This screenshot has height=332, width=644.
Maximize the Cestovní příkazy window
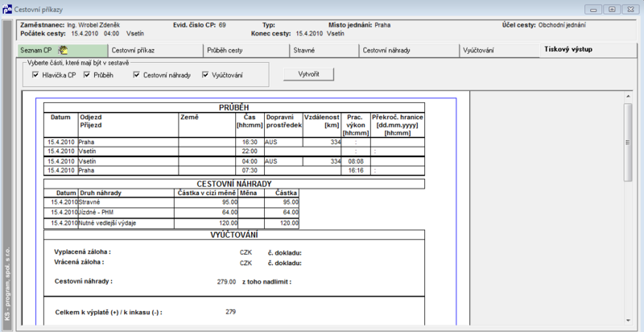point(612,10)
